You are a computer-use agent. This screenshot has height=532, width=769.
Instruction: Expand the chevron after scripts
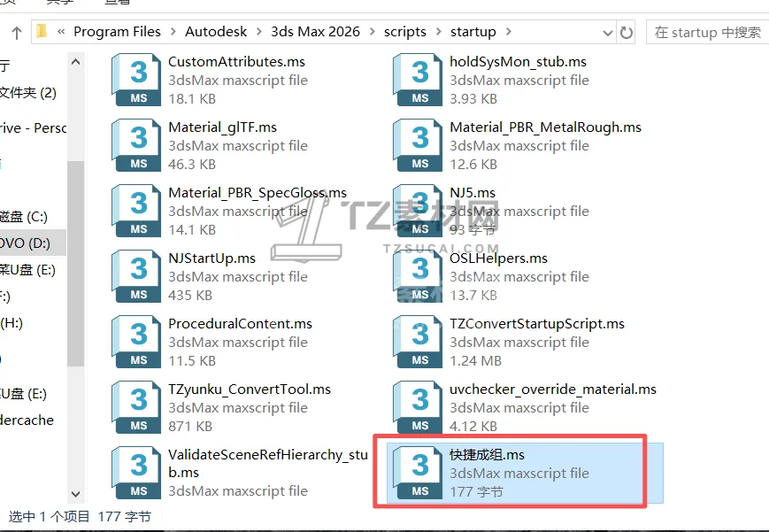click(438, 32)
